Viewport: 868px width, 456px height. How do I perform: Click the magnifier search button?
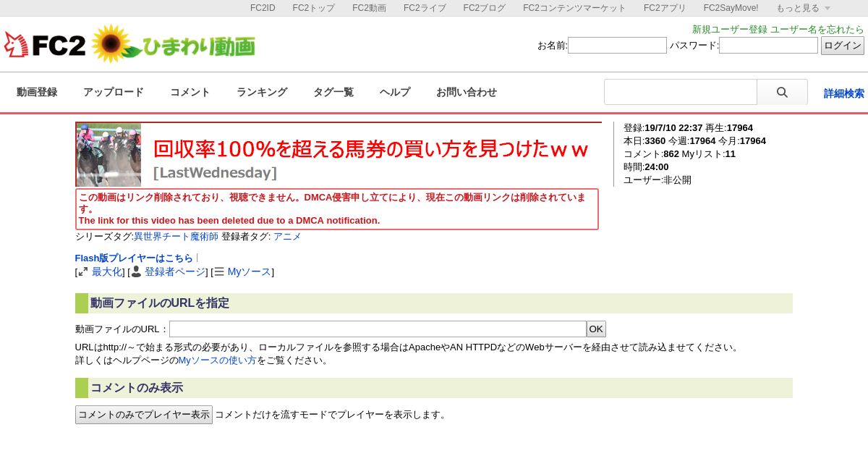coord(782,93)
